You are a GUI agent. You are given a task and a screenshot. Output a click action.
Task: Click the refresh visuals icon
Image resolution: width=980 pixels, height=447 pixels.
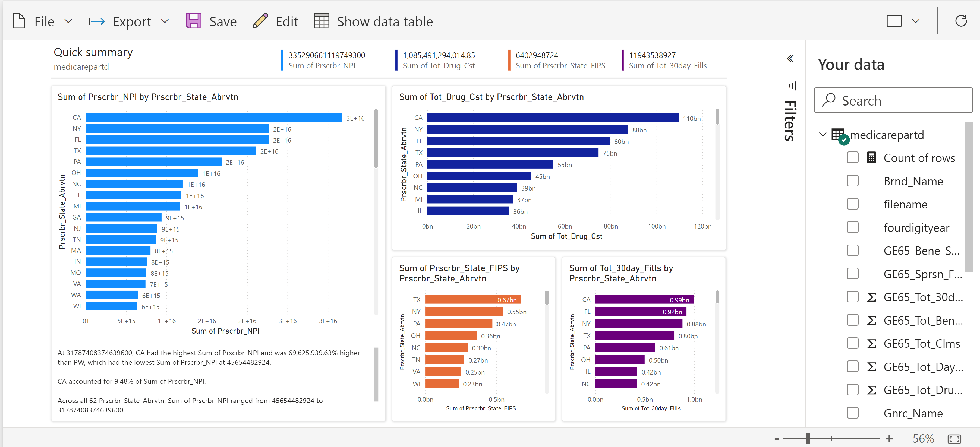point(961,21)
